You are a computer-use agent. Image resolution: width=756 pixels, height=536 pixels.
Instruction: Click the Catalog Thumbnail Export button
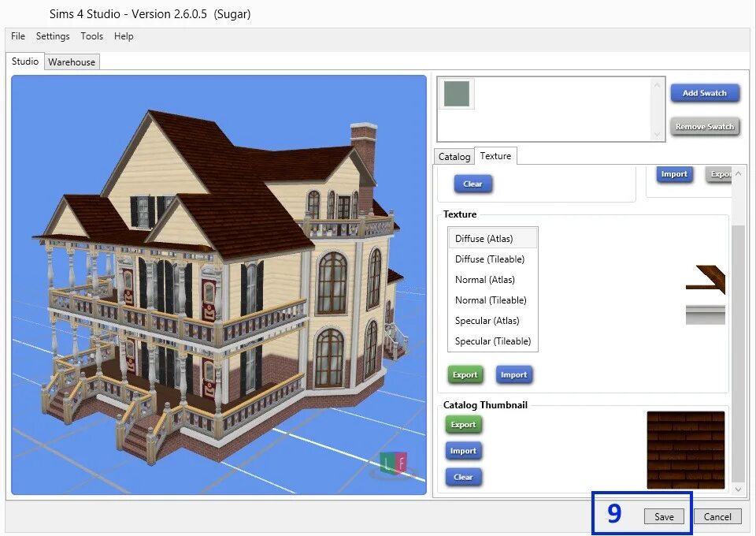click(x=463, y=425)
